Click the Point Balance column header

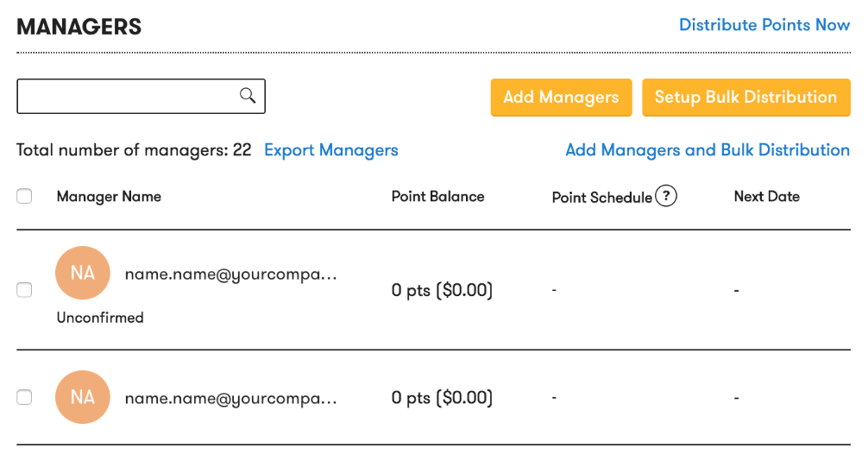click(x=437, y=197)
